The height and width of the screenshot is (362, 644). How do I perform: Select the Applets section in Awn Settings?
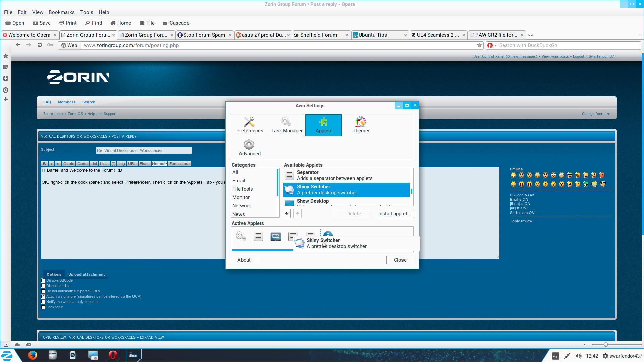323,125
